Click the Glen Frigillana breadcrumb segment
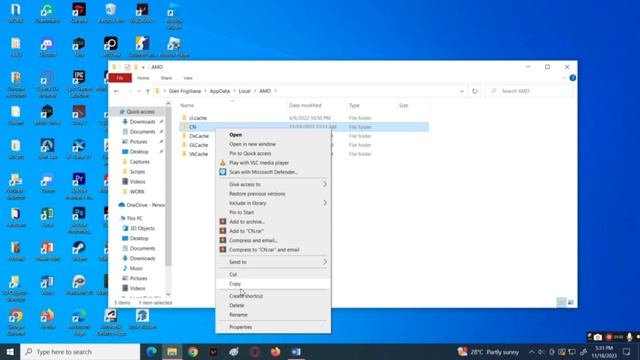640x360 pixels. coord(185,91)
